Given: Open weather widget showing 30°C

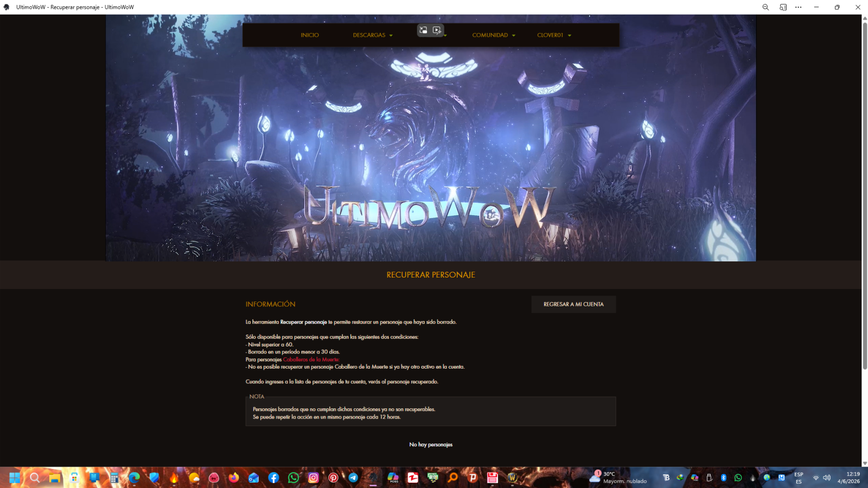Looking at the screenshot, I should 618,478.
